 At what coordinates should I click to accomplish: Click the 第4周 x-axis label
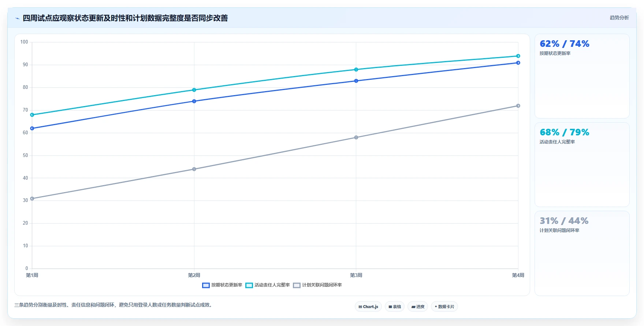[x=518, y=275]
